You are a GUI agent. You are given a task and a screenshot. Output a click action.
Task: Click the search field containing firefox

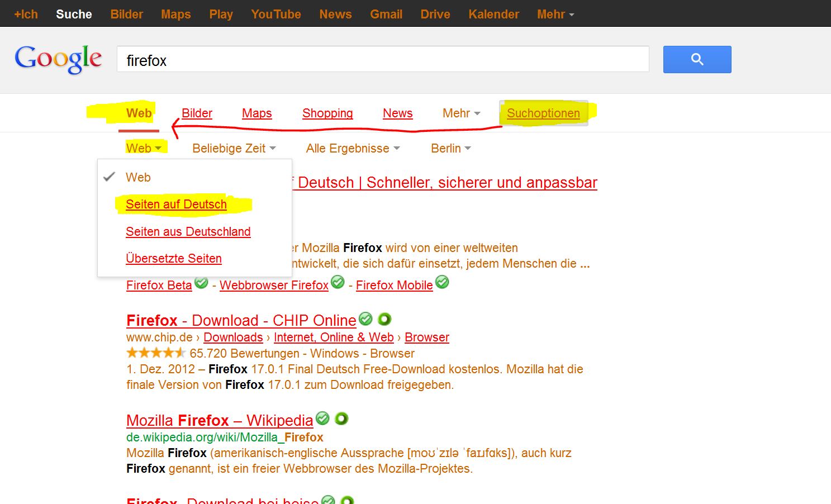coord(383,59)
